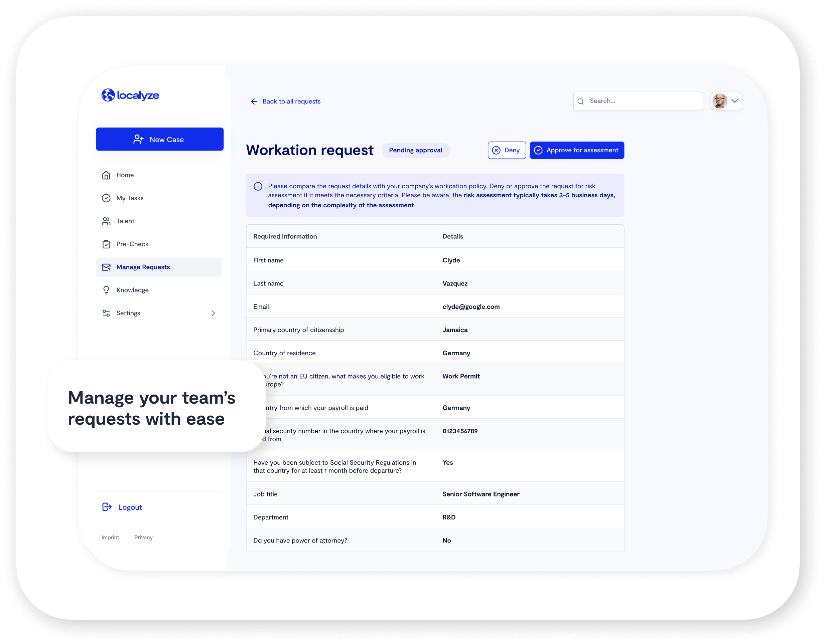Click the search input field
Screen dimensions: 824x644
[x=640, y=101]
